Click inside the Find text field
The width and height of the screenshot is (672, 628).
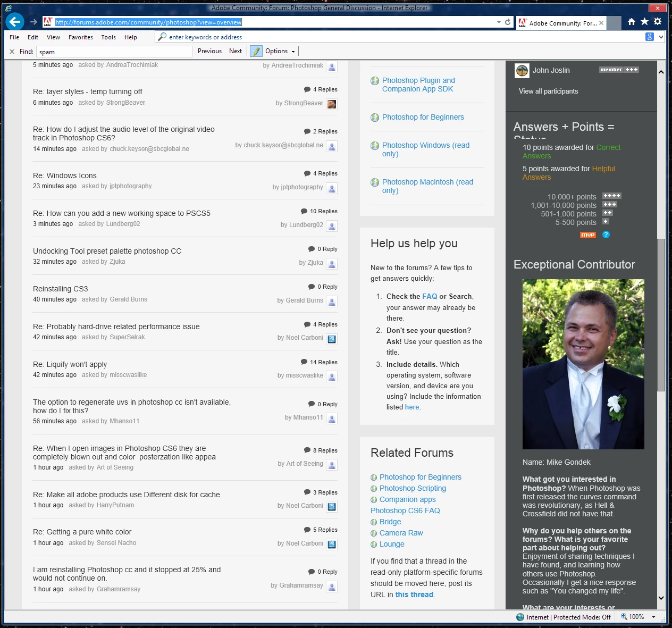114,52
